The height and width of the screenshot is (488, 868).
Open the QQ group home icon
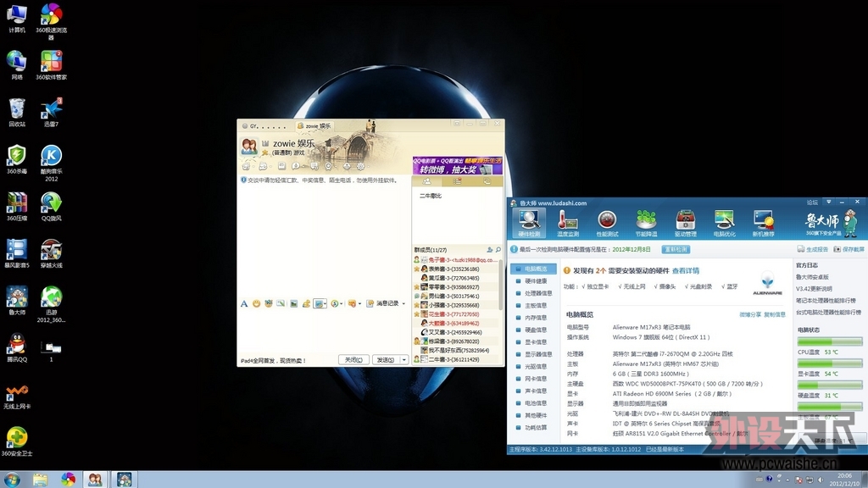pyautogui.click(x=247, y=166)
